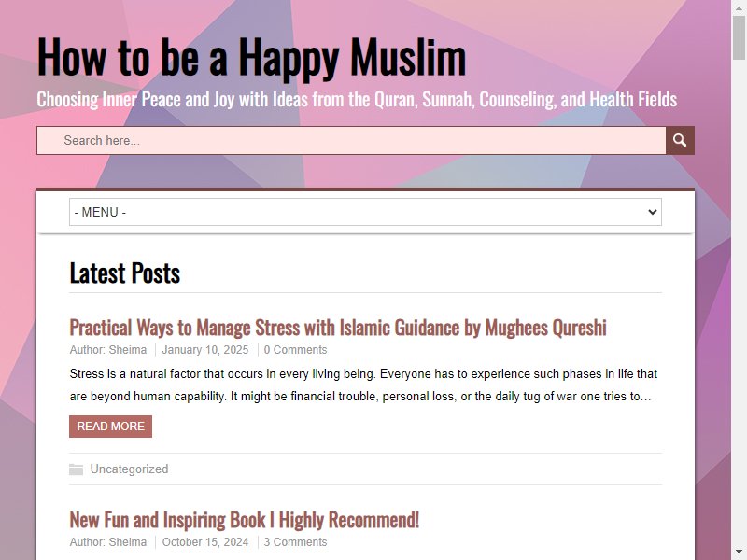Click the vertical scrollbar thumb
The image size is (747, 560).
[740, 37]
